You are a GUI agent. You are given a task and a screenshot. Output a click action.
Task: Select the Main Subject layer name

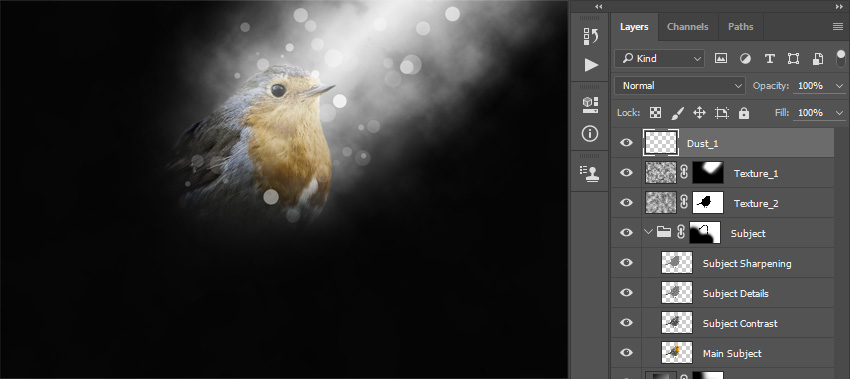click(x=732, y=353)
